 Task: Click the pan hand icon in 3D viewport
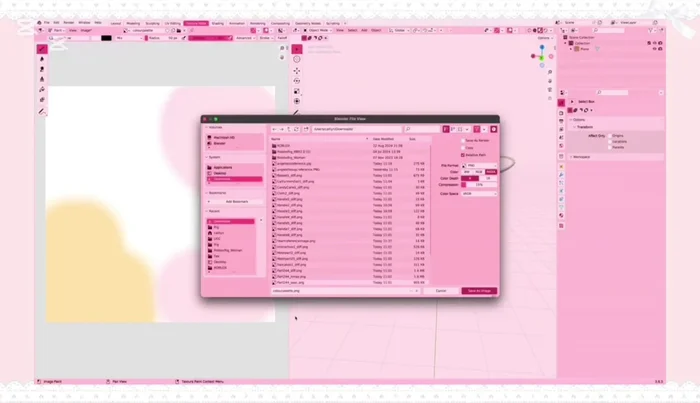(550, 81)
